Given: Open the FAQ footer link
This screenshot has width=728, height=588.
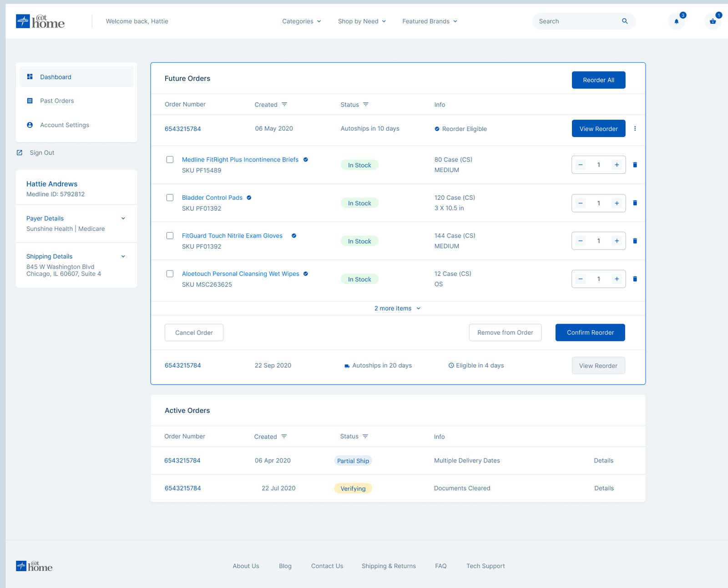Looking at the screenshot, I should (440, 566).
